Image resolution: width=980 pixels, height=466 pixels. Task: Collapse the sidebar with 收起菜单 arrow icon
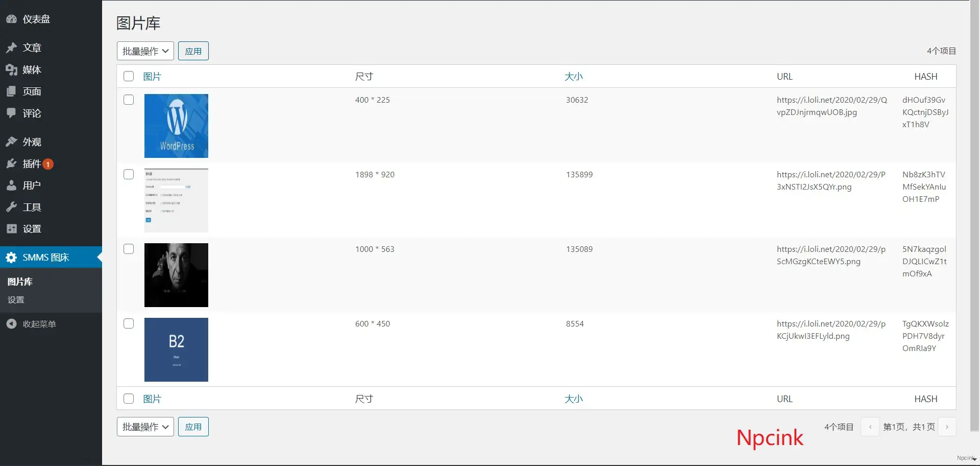coord(11,324)
